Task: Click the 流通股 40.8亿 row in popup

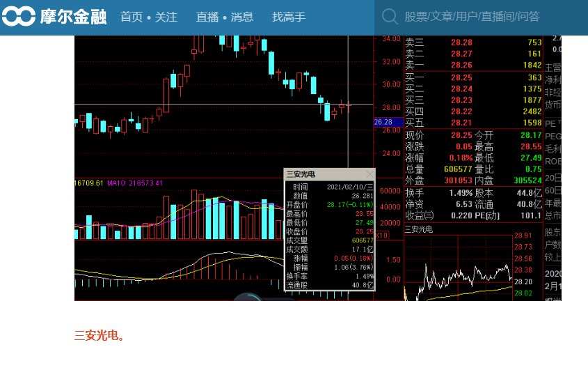Action: [x=330, y=286]
